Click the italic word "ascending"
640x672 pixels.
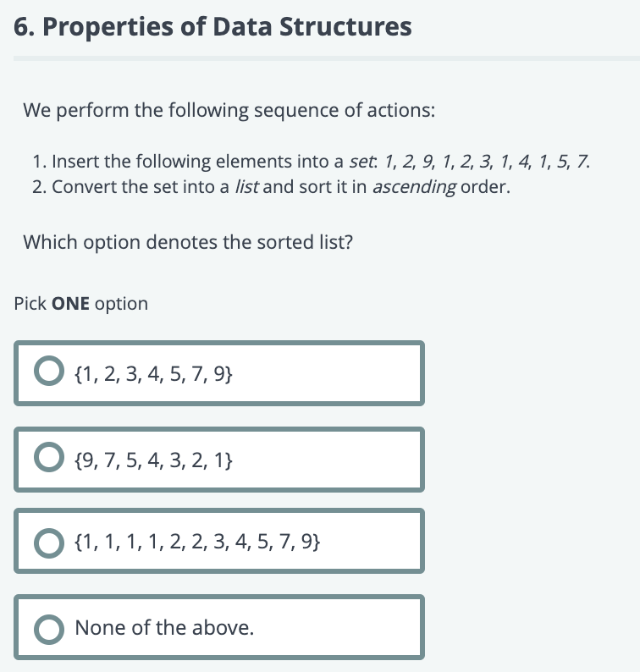[415, 187]
